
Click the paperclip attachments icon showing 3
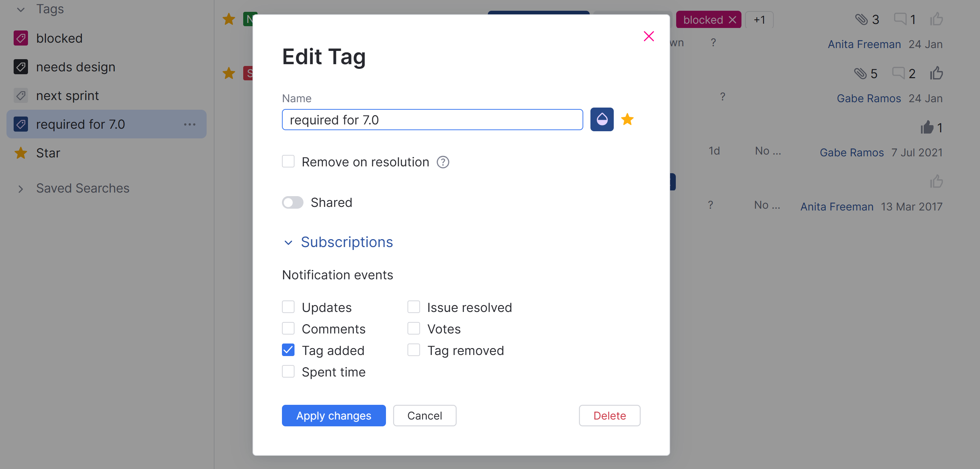[862, 19]
